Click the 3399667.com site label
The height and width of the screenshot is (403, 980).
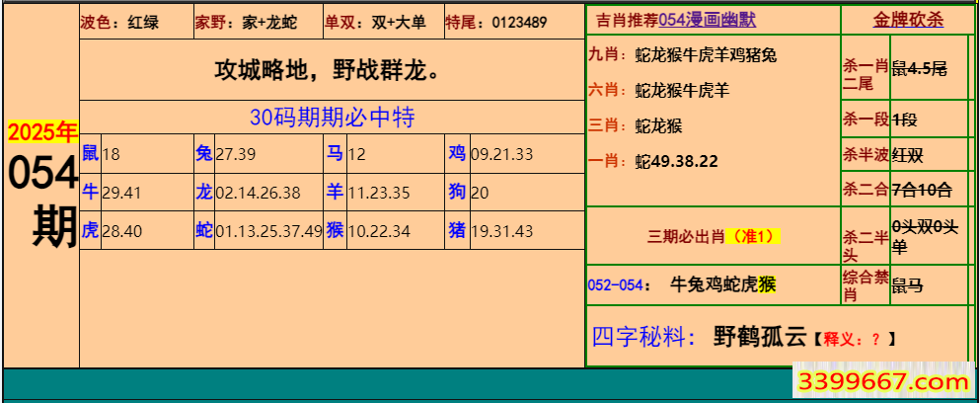coord(885,381)
